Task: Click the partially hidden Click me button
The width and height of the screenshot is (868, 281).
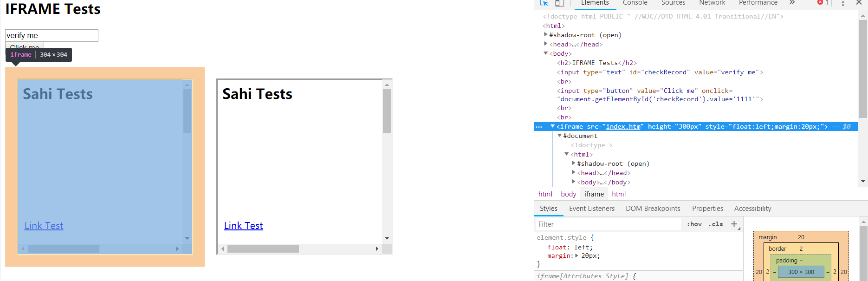Action: pyautogui.click(x=25, y=46)
